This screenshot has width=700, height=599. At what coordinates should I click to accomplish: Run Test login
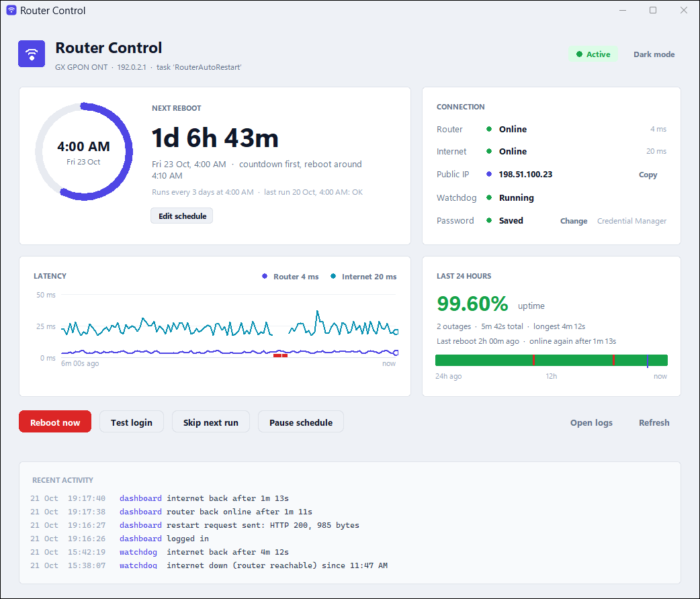131,422
